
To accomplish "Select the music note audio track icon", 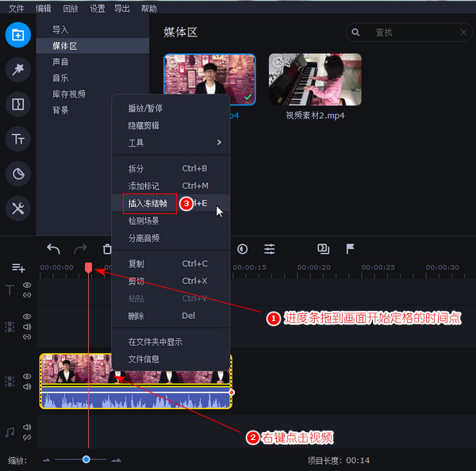I will pos(10,432).
